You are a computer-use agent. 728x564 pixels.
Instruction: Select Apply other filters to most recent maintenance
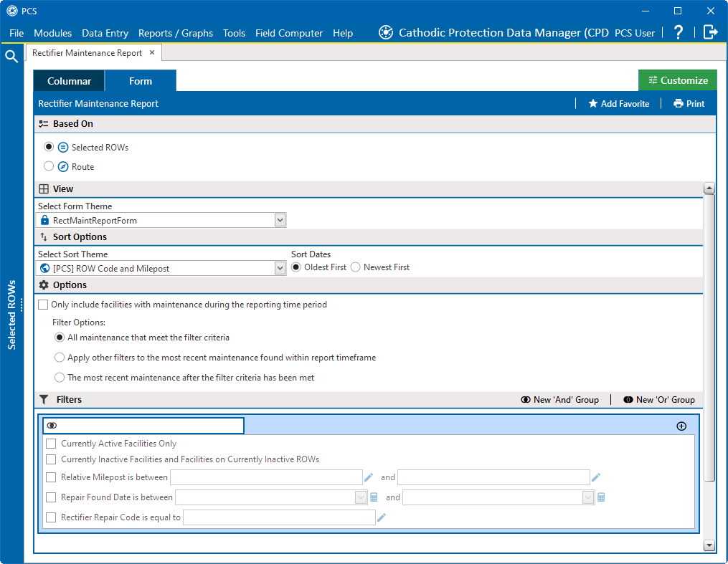point(60,358)
